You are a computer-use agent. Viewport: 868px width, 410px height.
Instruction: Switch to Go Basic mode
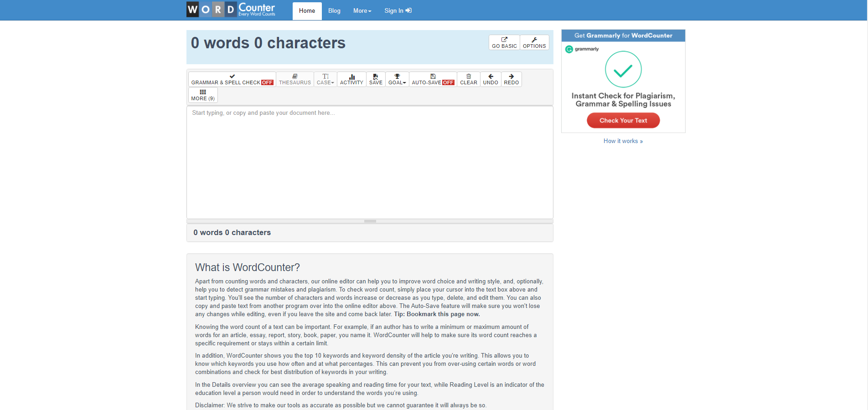click(504, 42)
